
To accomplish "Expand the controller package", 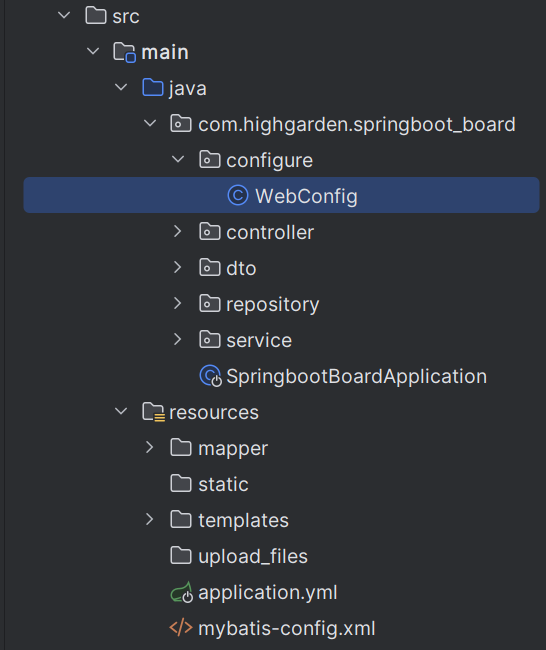I will click(177, 232).
